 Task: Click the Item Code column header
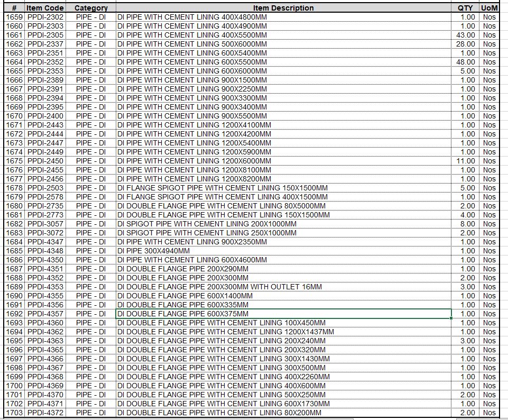(x=45, y=8)
